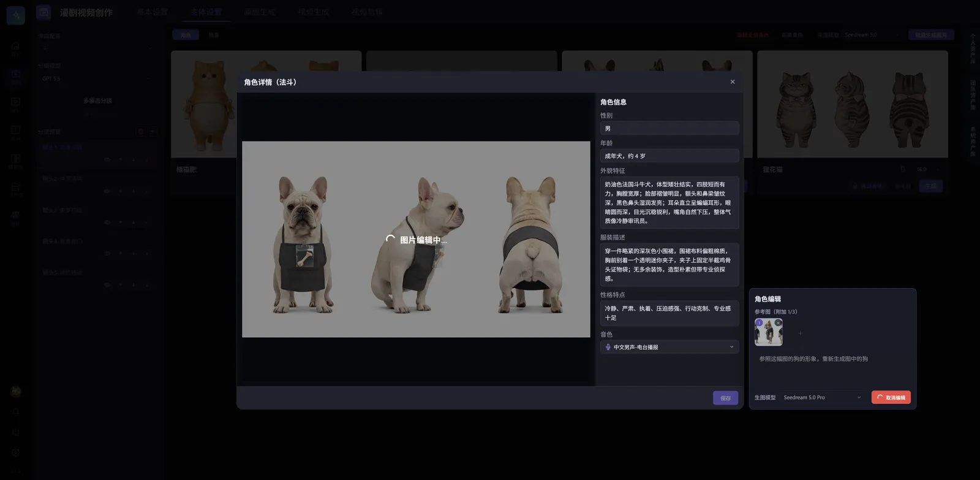Toggle eye visibility for 镜头1
The image size is (980, 480).
pyautogui.click(x=107, y=160)
